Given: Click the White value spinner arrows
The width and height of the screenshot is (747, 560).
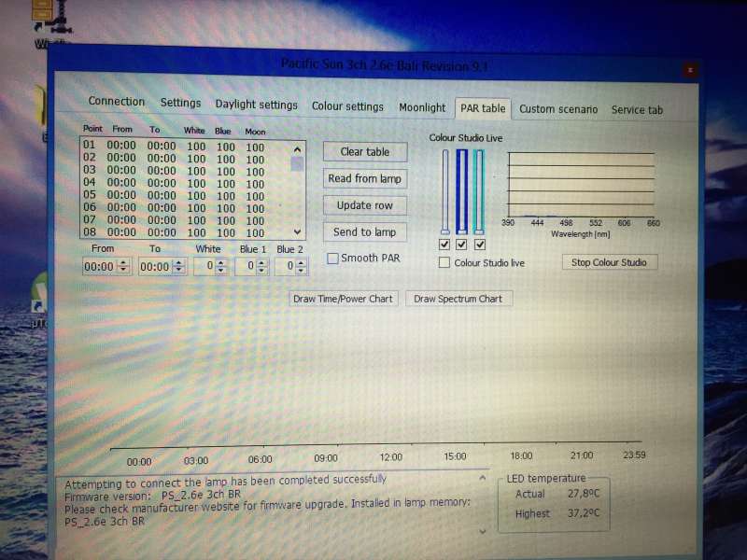Looking at the screenshot, I should point(221,267).
